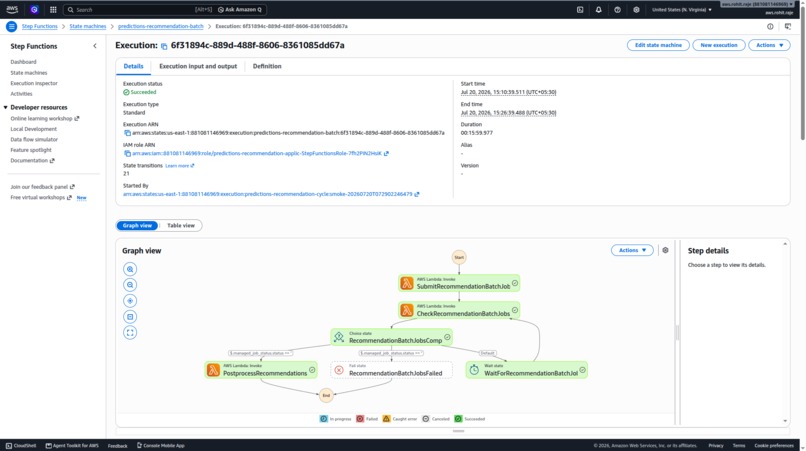Zoom out on the graph

pos(130,285)
